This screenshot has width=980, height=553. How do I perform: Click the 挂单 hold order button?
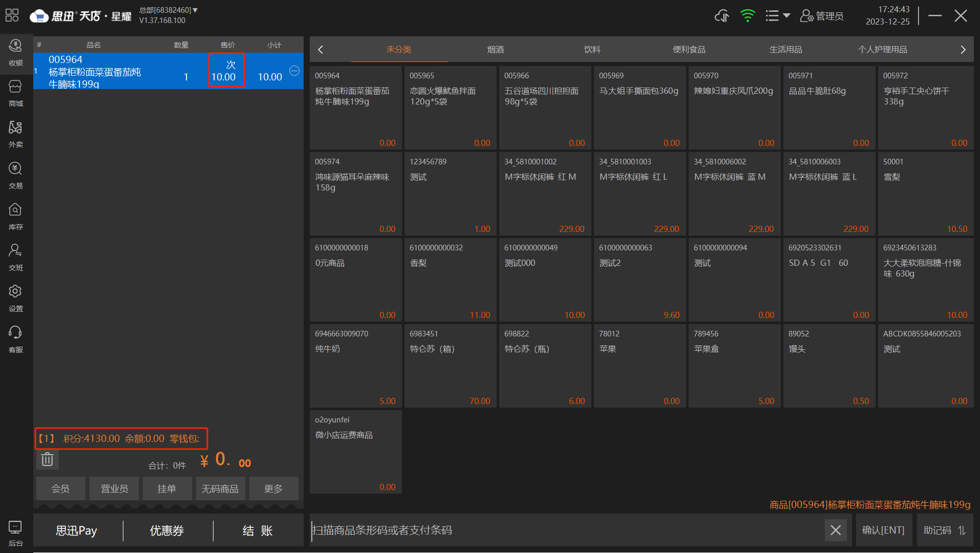tap(167, 488)
